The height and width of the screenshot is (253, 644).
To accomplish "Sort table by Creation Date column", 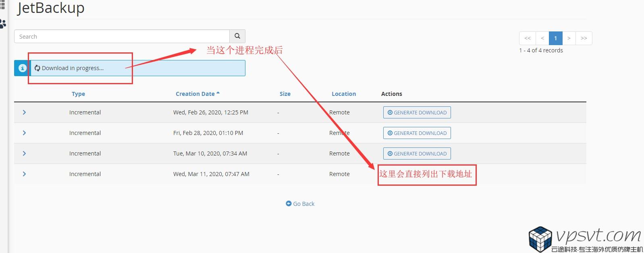I will pos(195,94).
